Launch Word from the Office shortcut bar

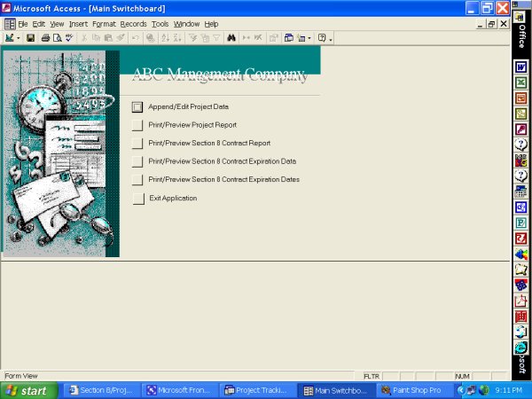[521, 67]
